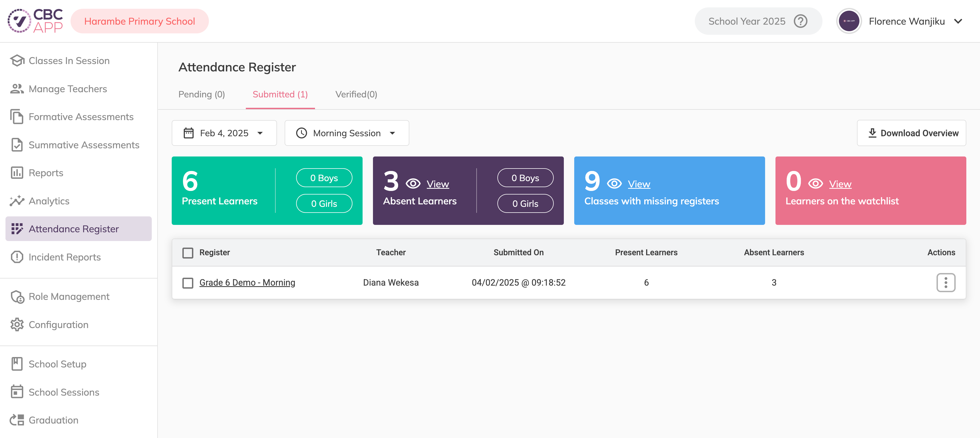Click the download arrow icon
Viewport: 980px width, 438px height.
coord(872,133)
